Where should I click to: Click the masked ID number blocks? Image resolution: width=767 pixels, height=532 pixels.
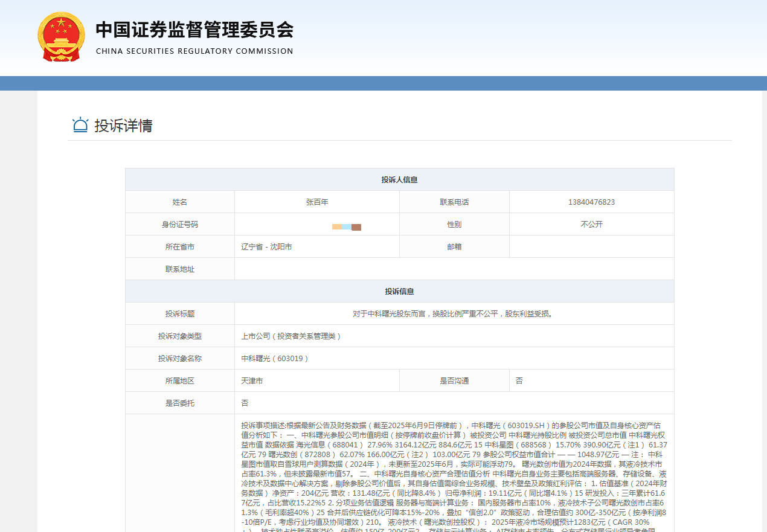click(347, 227)
